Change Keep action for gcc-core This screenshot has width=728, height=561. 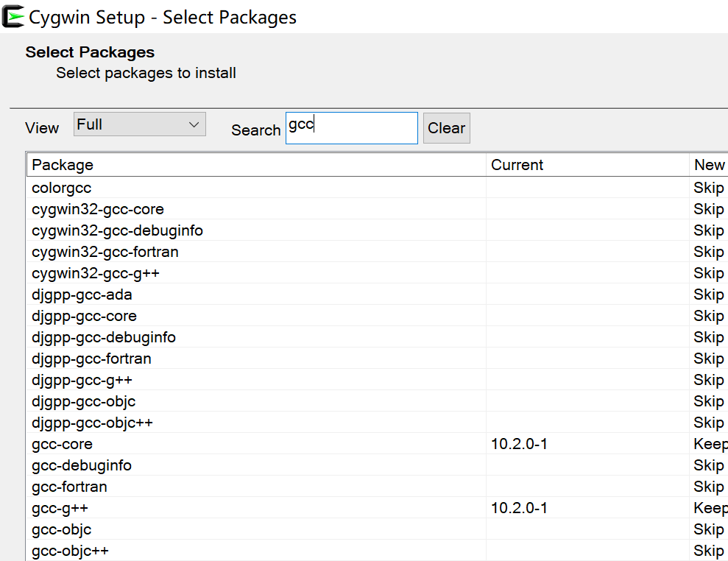(710, 444)
